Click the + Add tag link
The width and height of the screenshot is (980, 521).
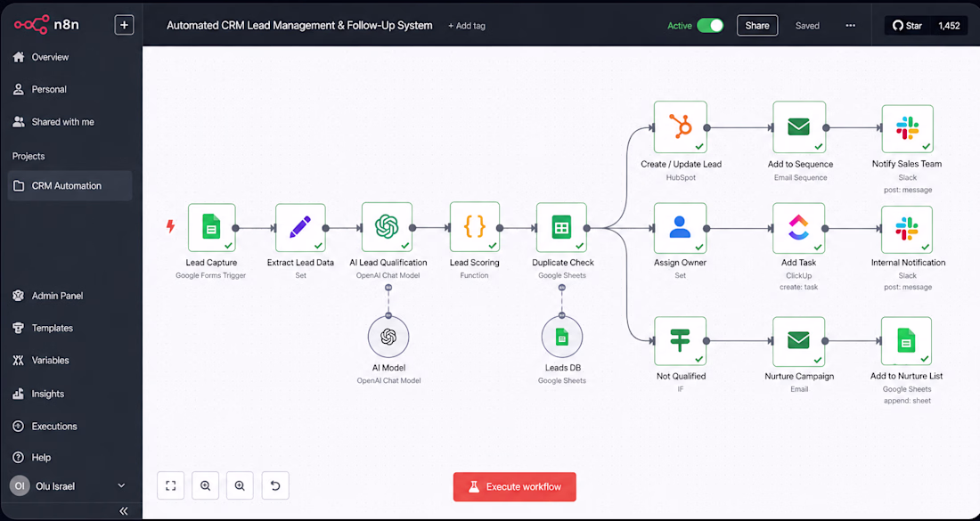click(x=466, y=26)
